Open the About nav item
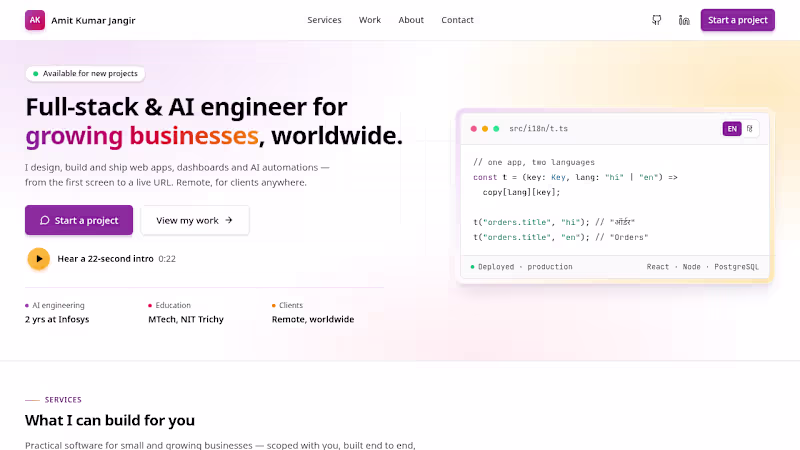 click(x=411, y=20)
